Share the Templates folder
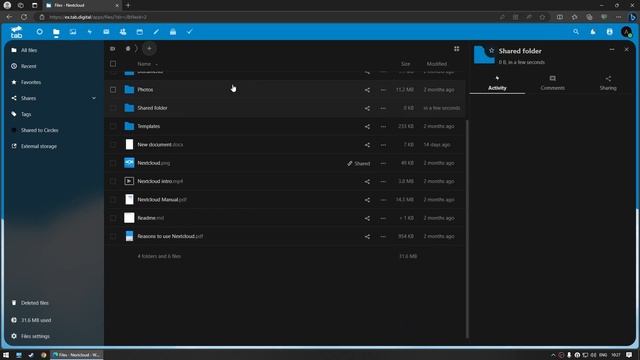 pos(367,127)
